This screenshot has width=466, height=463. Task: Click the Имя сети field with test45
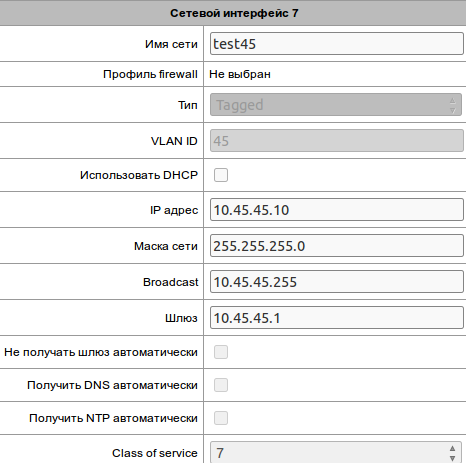point(337,44)
